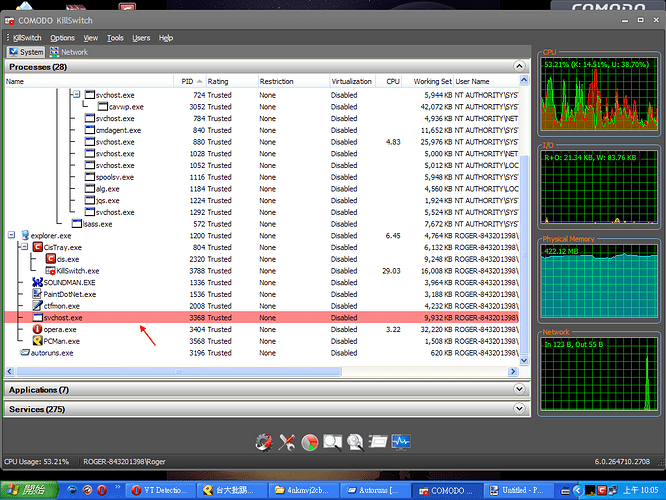Image resolution: width=666 pixels, height=500 pixels.
Task: Open the Windows Start button
Action: pos(28,490)
